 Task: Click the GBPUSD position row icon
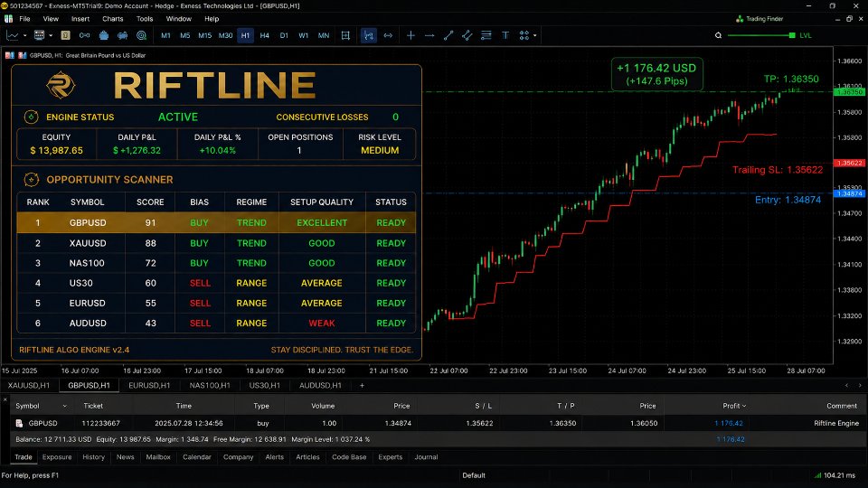pos(19,423)
